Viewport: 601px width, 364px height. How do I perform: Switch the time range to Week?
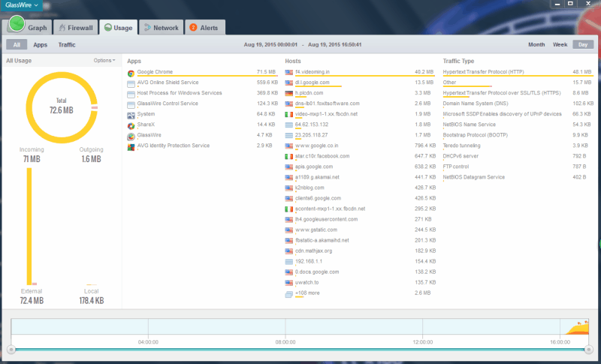coord(560,44)
